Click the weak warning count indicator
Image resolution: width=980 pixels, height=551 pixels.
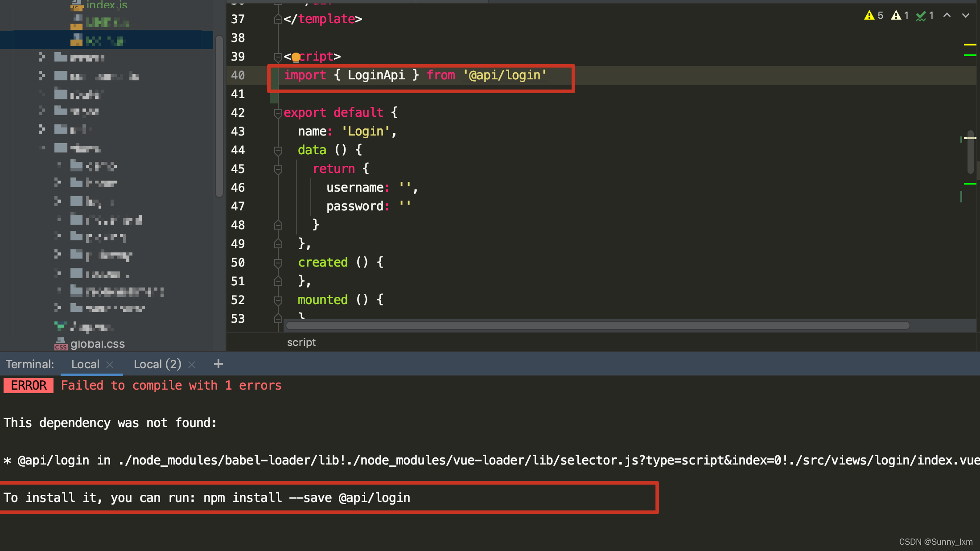pos(896,16)
